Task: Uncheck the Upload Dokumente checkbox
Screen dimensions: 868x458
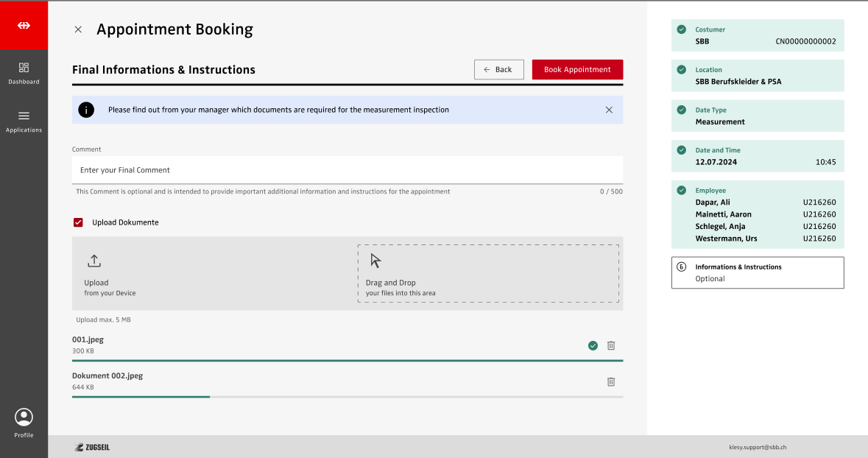Action: (78, 222)
